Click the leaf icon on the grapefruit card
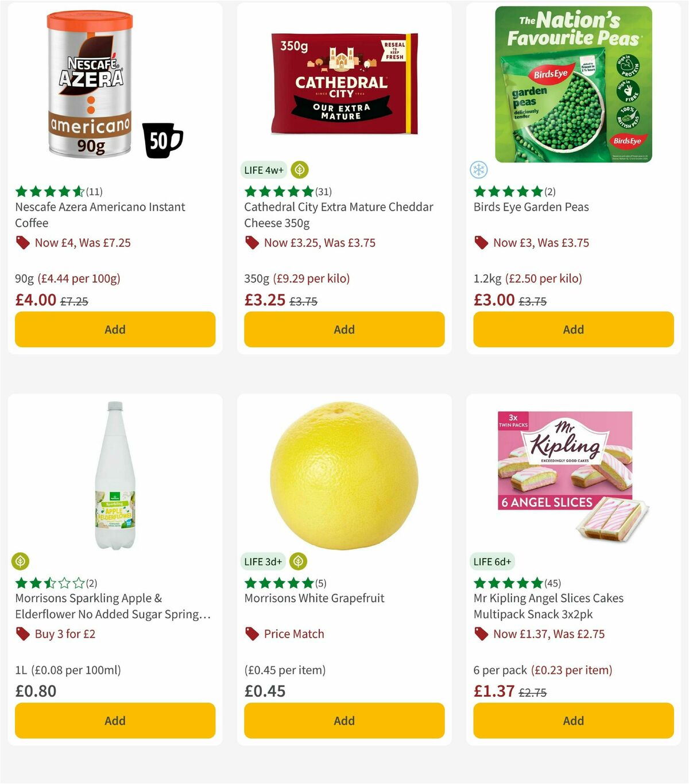Viewport: 689px width, 784px height. coord(298,561)
